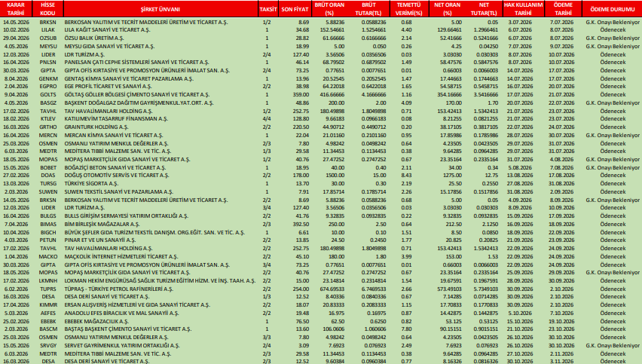This screenshot has width=642, height=364.
Task: Select PINAR ET VE UN SANAYİİ A.Ş. cell
Action: pos(100,240)
